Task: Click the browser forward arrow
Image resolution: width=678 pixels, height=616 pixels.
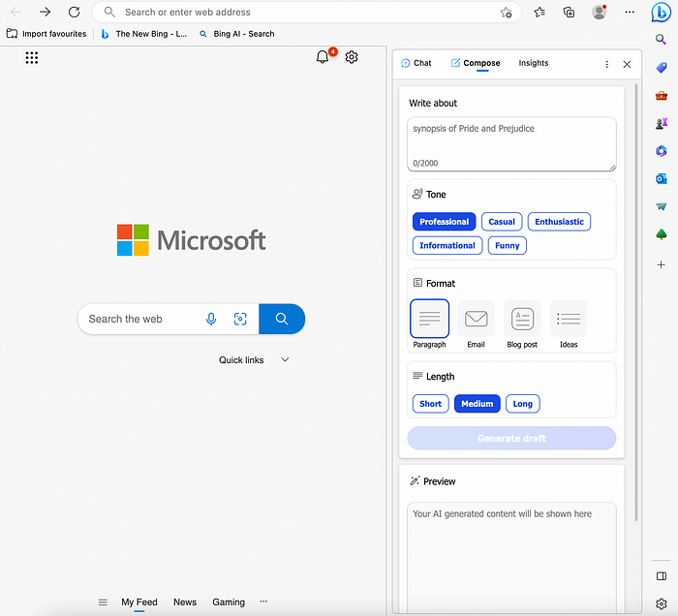Action: point(45,12)
